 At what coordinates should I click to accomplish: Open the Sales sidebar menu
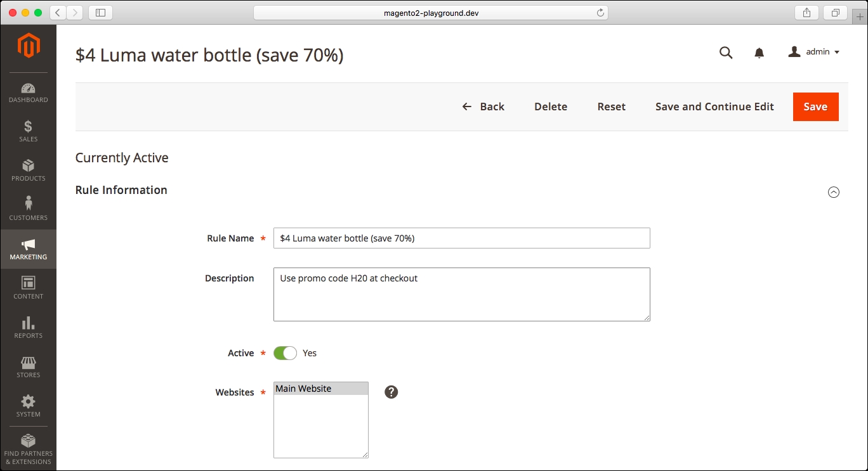pyautogui.click(x=28, y=131)
